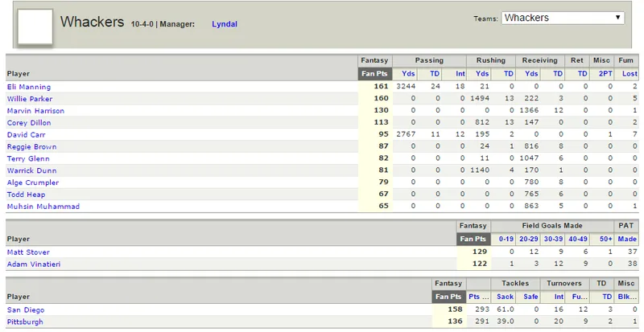This screenshot has width=644, height=332.
Task: Sort kickers by 40-49 field goals
Action: pyautogui.click(x=578, y=239)
